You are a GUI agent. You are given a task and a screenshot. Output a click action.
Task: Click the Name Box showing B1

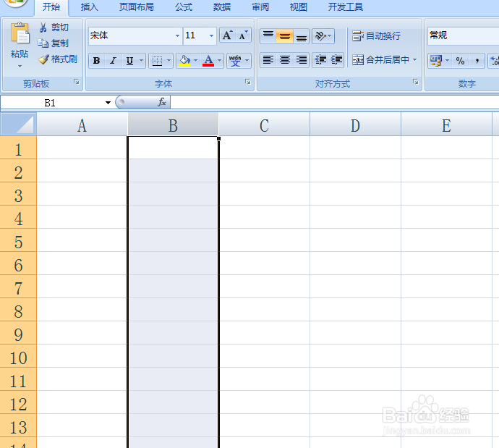[x=51, y=103]
